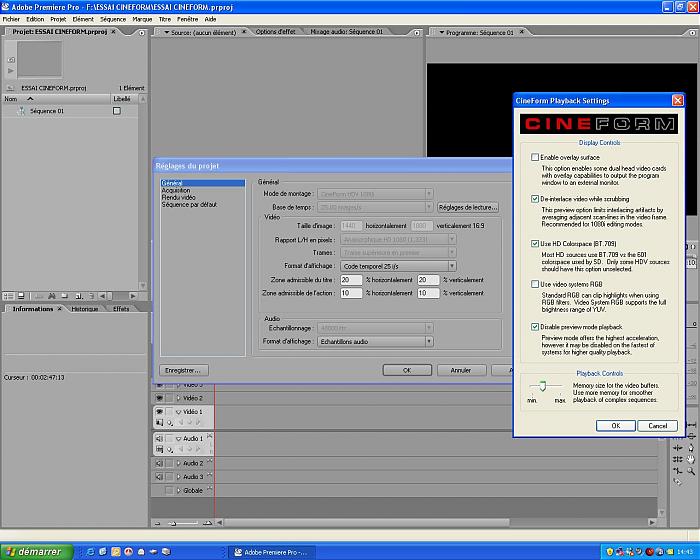Enable overlay surface checkbox
700x560 pixels.
(x=535, y=157)
